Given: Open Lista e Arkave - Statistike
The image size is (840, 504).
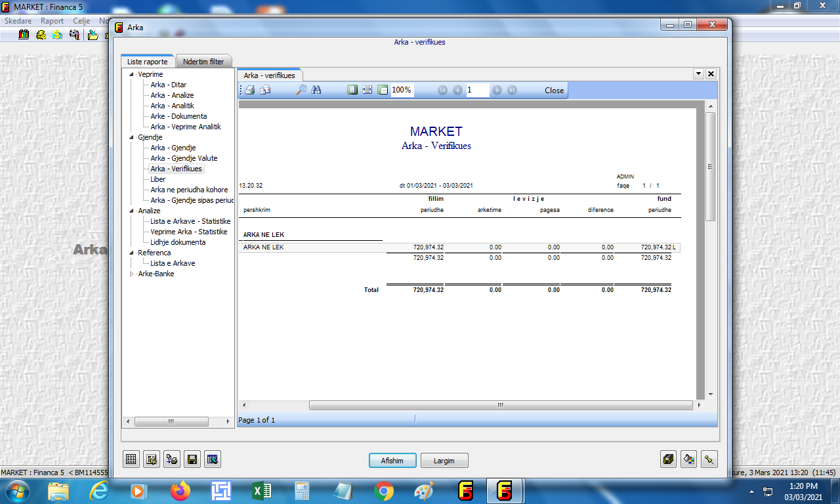Looking at the screenshot, I should pos(190,221).
